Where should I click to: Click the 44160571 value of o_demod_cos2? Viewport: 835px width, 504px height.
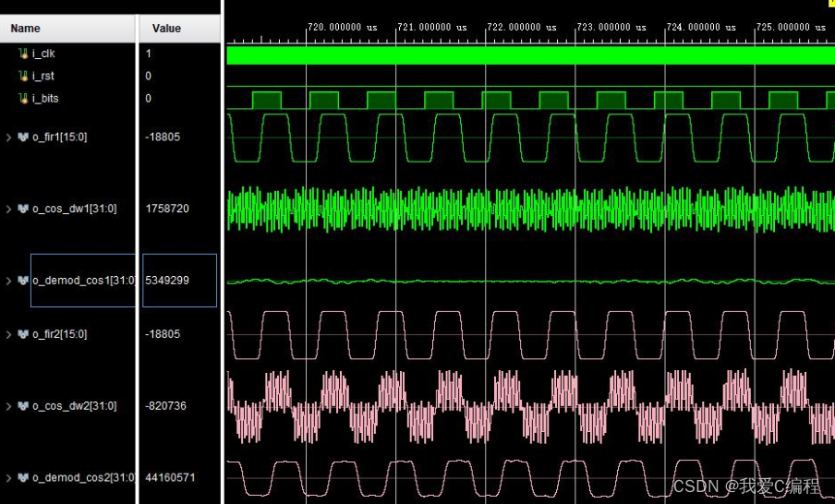point(171,477)
